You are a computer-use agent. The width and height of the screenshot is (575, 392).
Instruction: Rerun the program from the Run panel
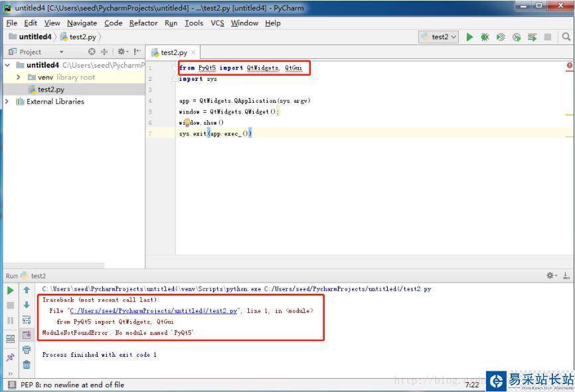pyautogui.click(x=9, y=290)
